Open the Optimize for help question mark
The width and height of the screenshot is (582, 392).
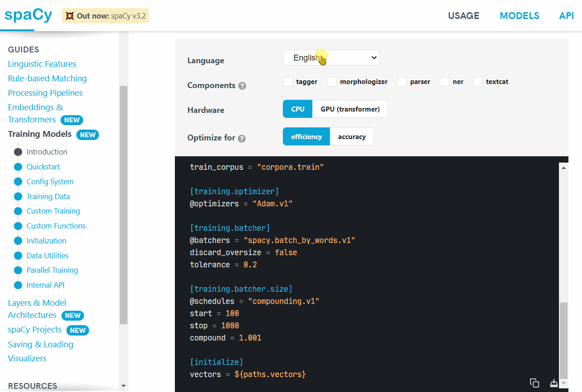tap(241, 139)
